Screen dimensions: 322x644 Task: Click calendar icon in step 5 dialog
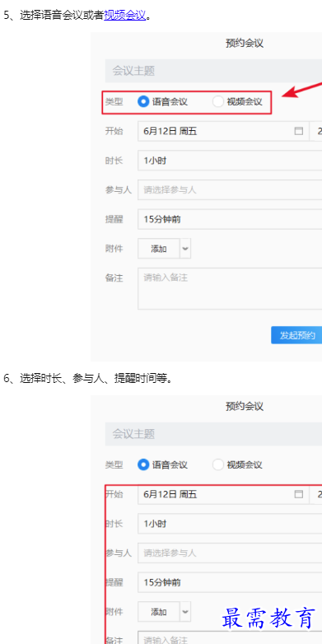click(x=299, y=132)
